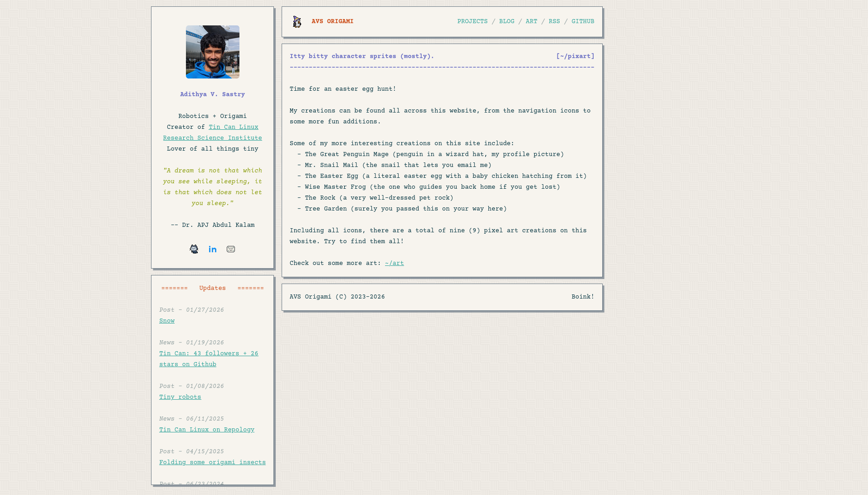This screenshot has height=495, width=868.
Task: Click the penguin mage logo icon
Action: [297, 22]
